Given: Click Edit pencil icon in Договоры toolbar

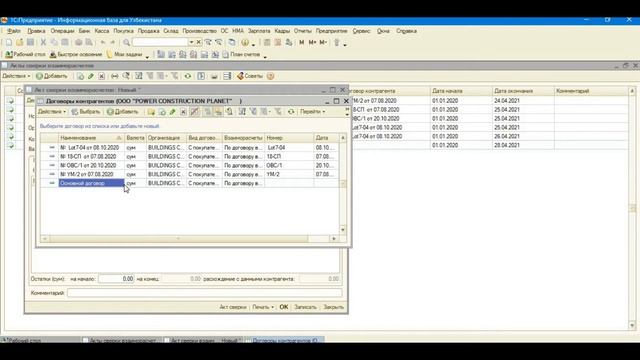Looking at the screenshot, I should click(x=173, y=112).
